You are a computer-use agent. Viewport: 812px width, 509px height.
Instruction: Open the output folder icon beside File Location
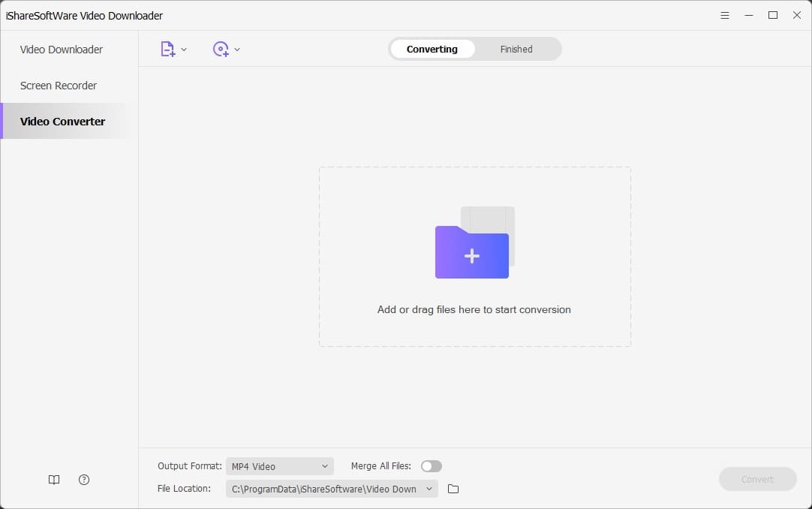(453, 488)
